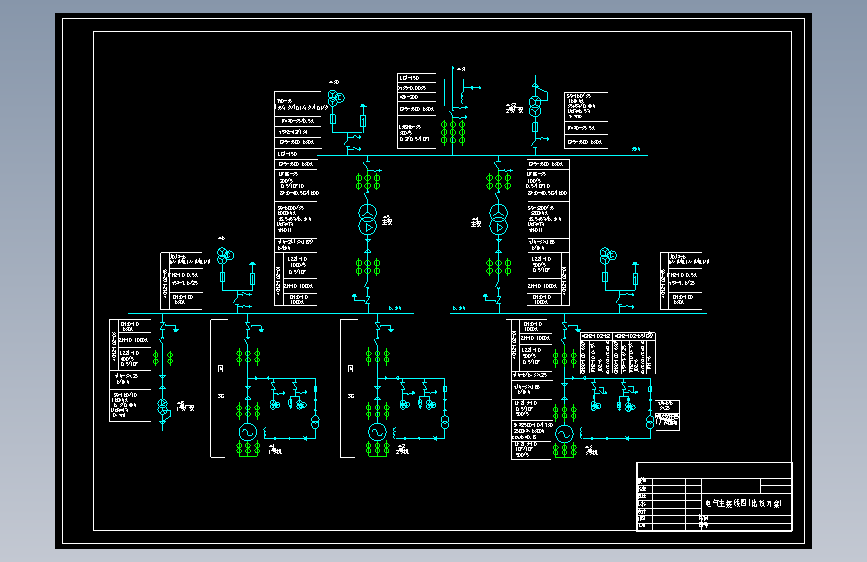Select the equipment table right of top-right station transformer
The height and width of the screenshot is (562, 867).
(586, 121)
